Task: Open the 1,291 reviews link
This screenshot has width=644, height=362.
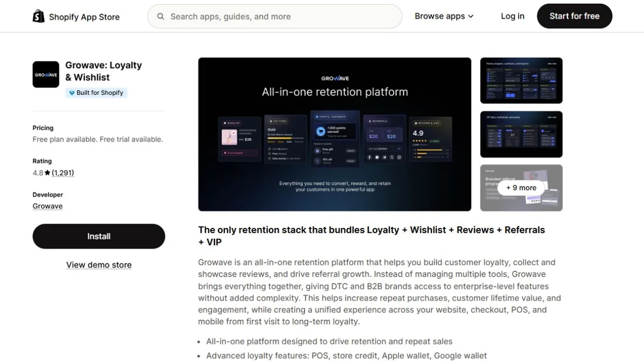Action: click(x=63, y=173)
